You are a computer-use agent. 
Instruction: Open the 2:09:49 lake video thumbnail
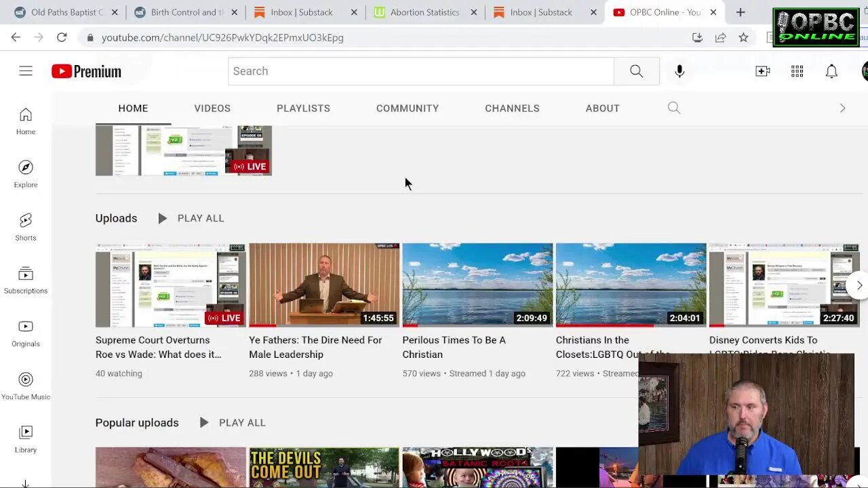point(477,285)
